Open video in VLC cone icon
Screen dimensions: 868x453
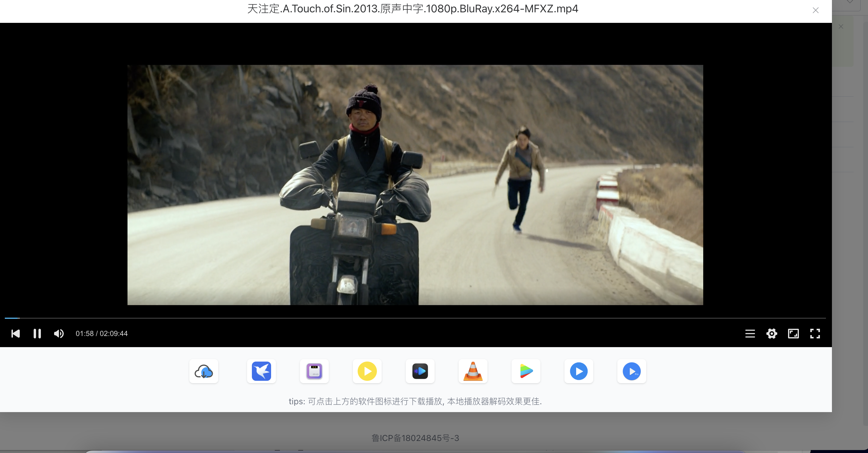coord(473,371)
